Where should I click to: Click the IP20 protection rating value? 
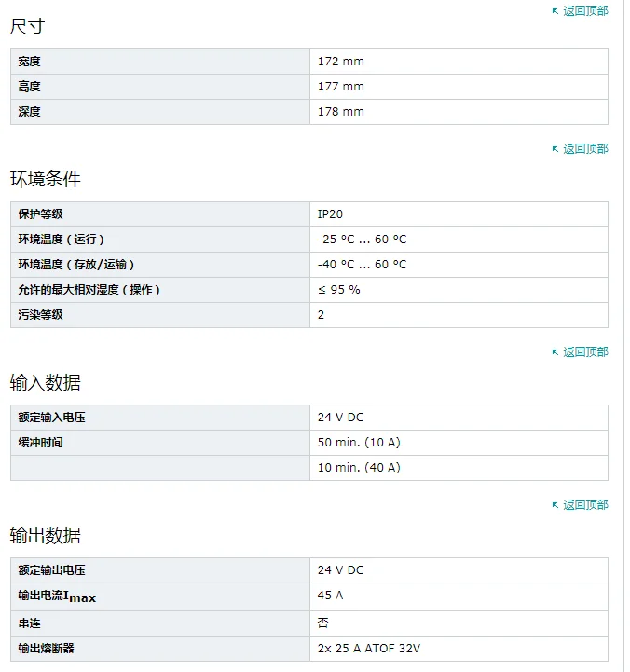coord(330,214)
